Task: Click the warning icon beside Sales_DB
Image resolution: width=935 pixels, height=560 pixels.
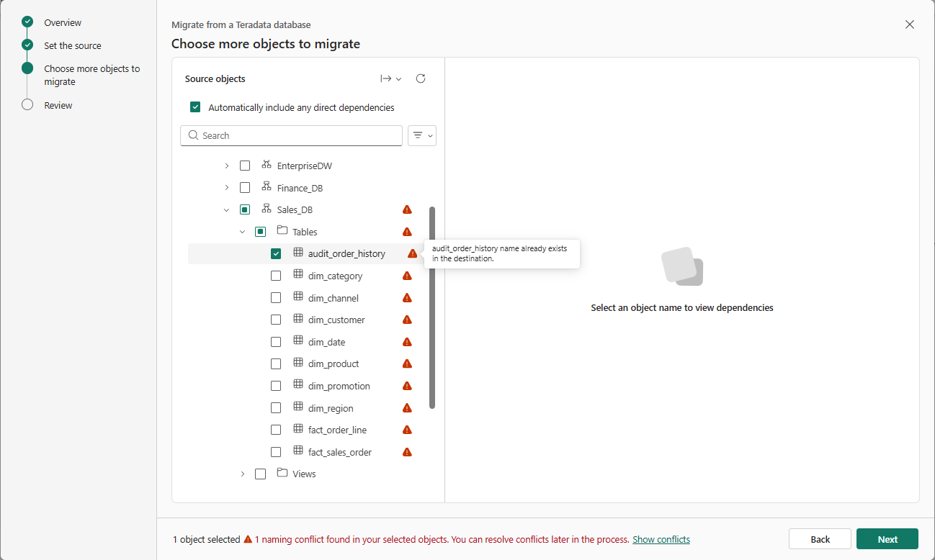Action: pos(407,209)
